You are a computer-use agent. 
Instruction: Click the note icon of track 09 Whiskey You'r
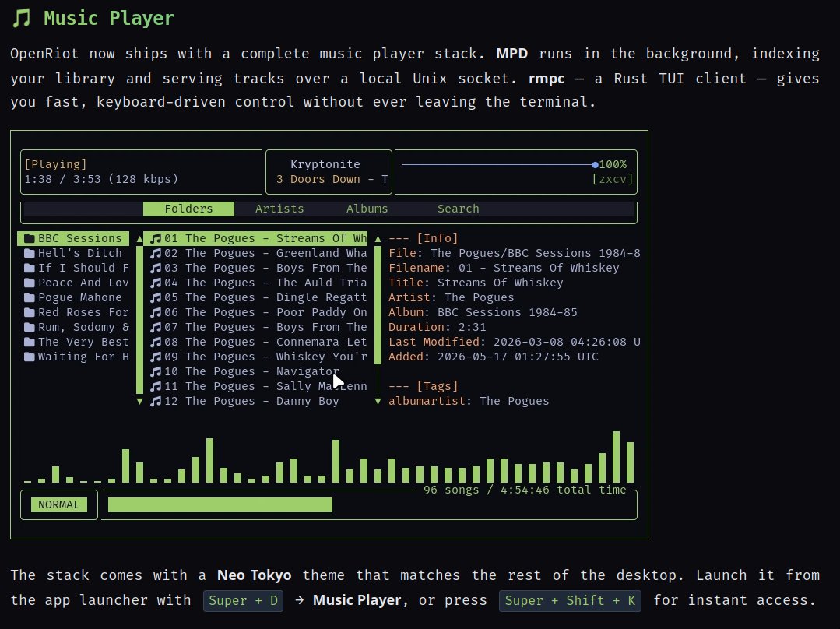(156, 357)
